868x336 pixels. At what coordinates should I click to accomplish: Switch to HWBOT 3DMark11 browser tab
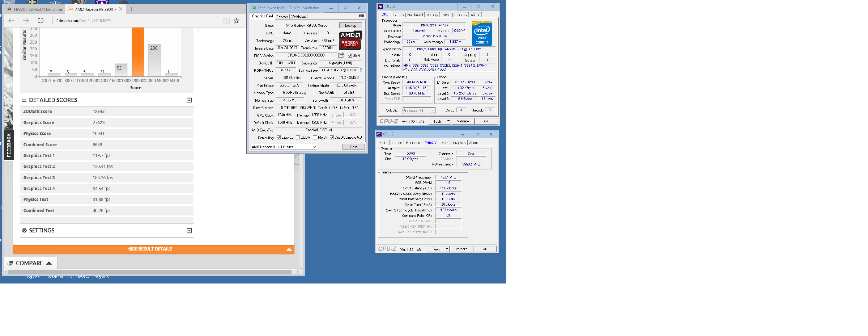[x=34, y=9]
